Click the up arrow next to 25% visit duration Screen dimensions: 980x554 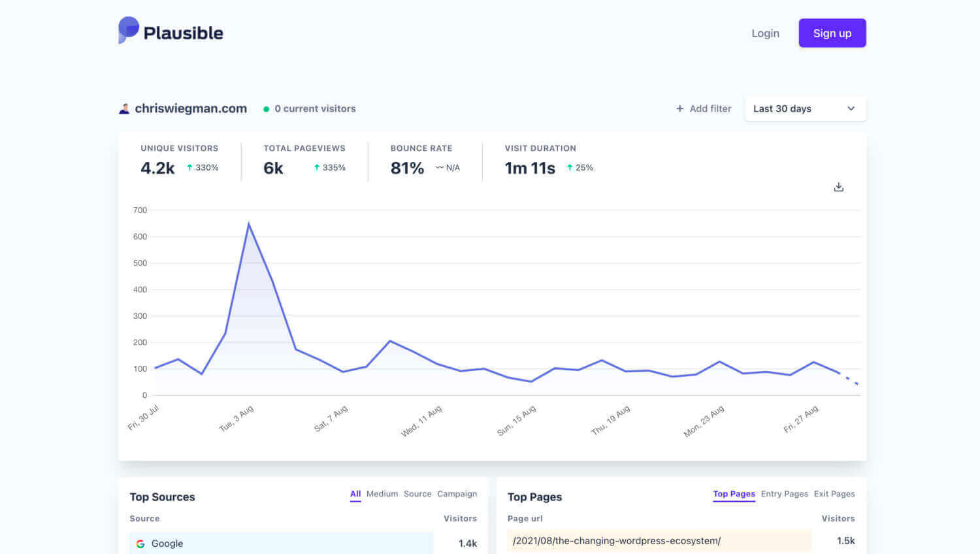tap(570, 168)
